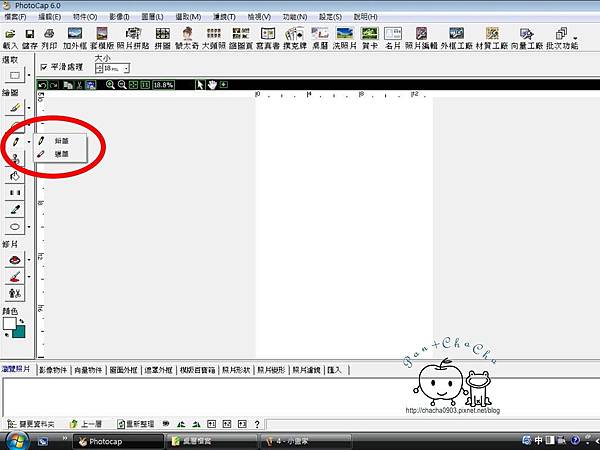Expand the lips retouch tool arrow
600x450 pixels.
click(29, 260)
